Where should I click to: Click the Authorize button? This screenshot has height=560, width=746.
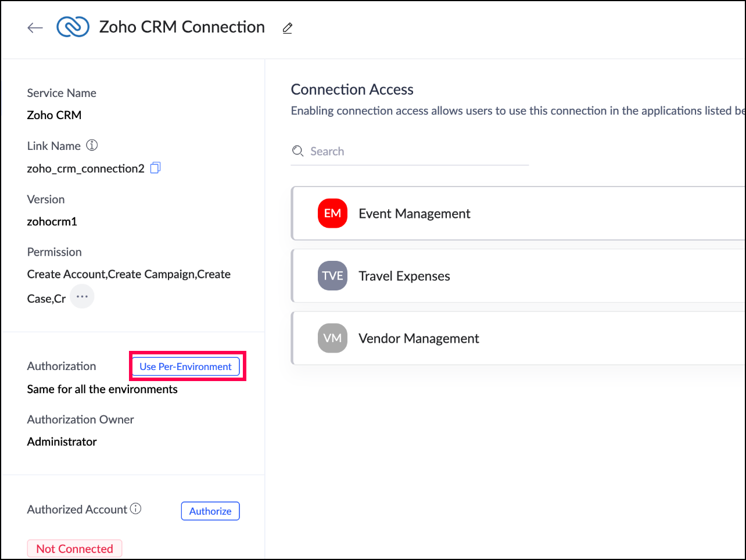tap(210, 511)
